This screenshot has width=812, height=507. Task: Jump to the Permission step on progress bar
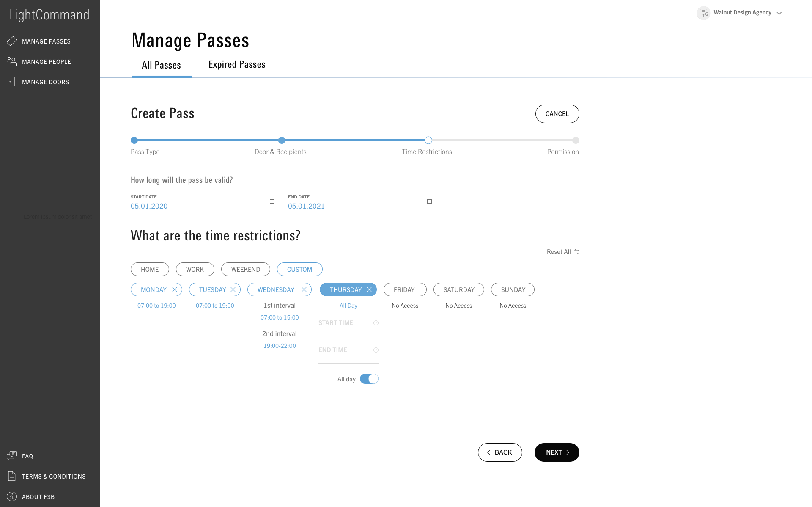point(576,140)
